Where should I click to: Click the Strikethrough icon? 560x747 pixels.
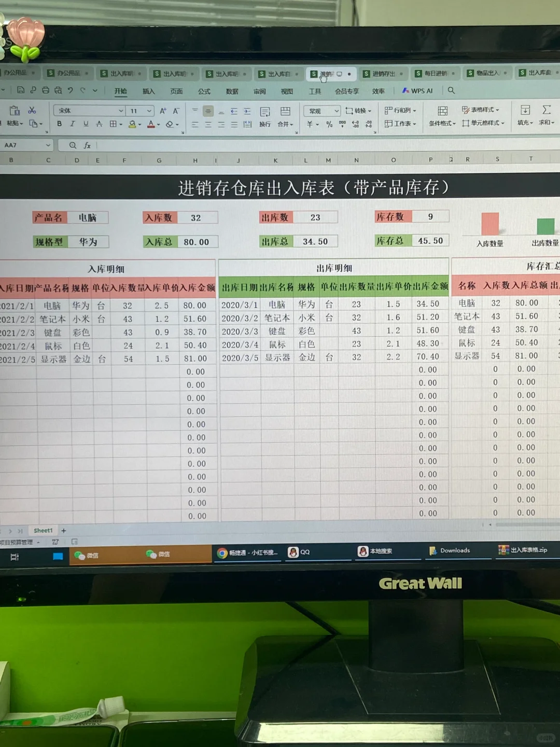[x=100, y=124]
